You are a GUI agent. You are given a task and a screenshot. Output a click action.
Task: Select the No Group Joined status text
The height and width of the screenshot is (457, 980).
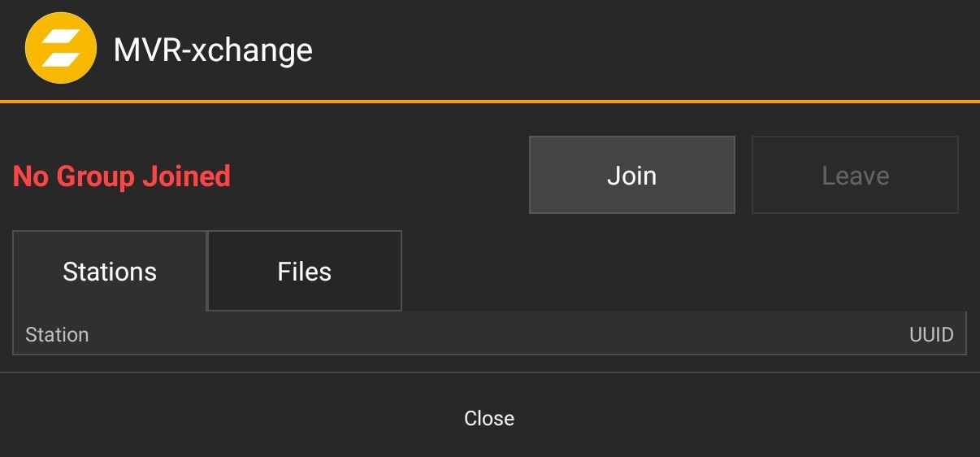pyautogui.click(x=122, y=176)
